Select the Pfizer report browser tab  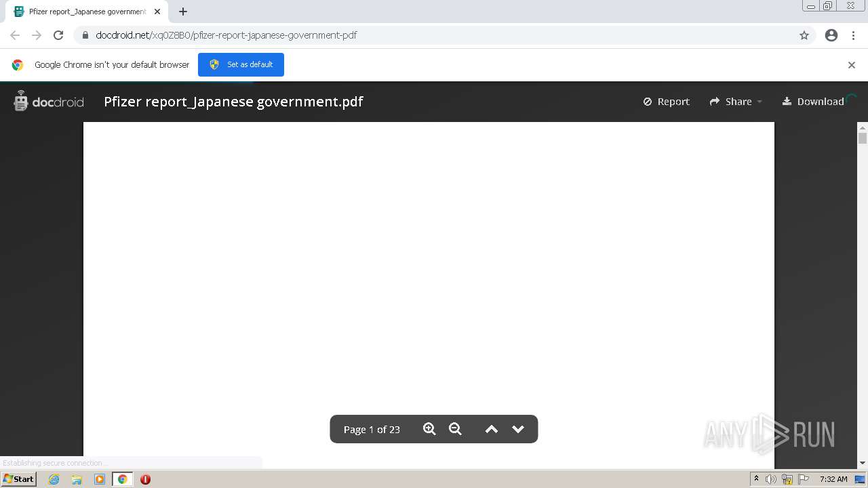pyautogui.click(x=87, y=12)
